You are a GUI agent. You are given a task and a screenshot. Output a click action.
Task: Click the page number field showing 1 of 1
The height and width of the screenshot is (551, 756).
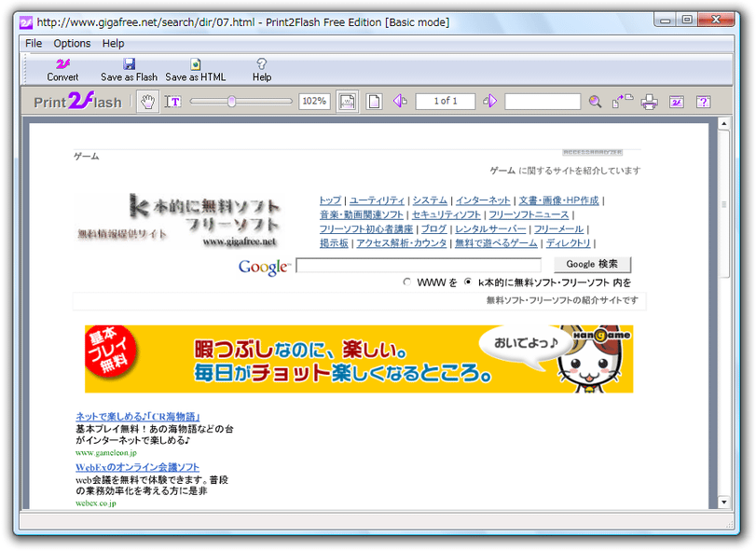tap(446, 102)
